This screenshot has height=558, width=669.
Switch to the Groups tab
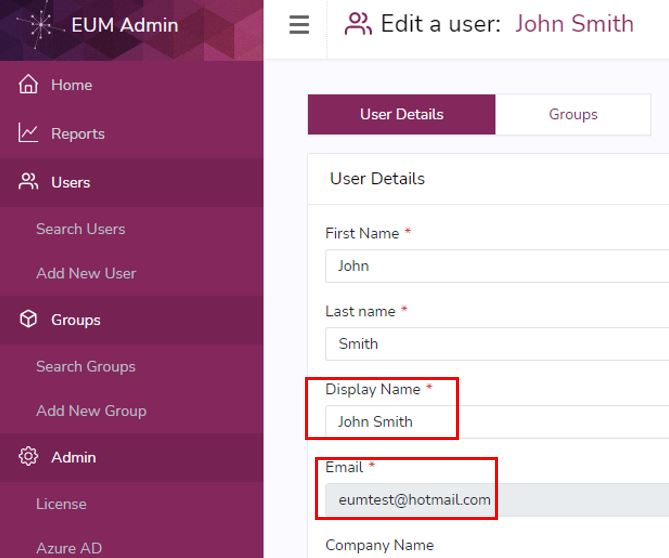click(573, 114)
